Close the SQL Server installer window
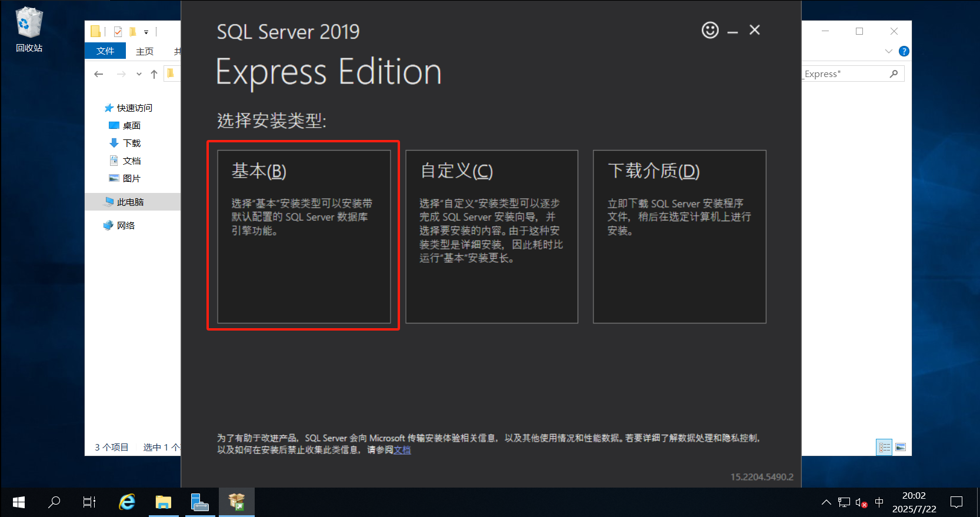980x517 pixels. (x=755, y=30)
